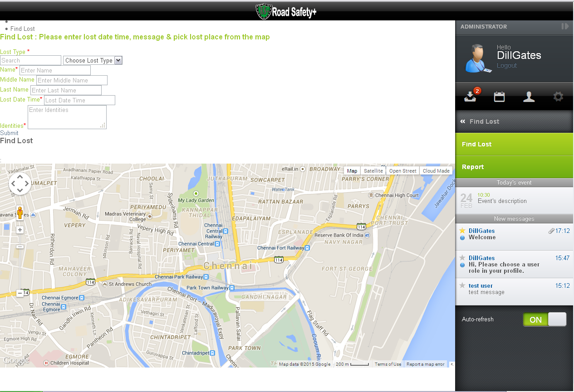The image size is (574, 392).
Task: Click attachment paperclip on Welcome message
Action: pos(551,231)
